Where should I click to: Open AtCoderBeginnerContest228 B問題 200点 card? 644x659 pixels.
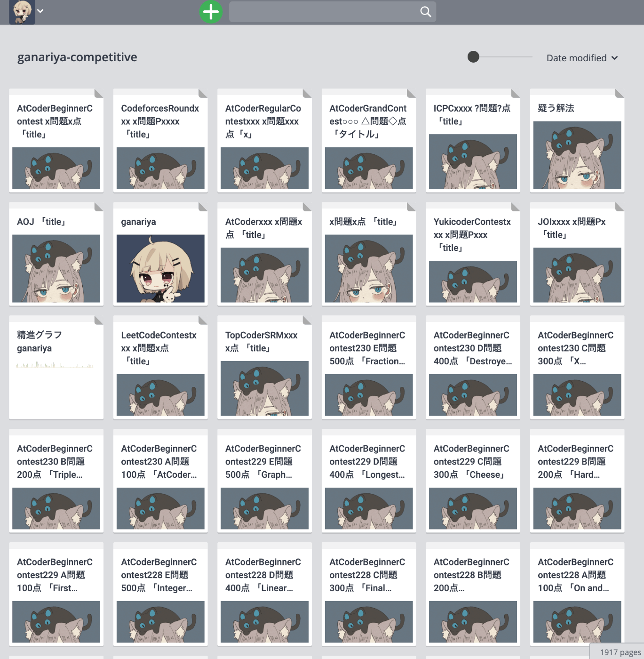tap(473, 595)
